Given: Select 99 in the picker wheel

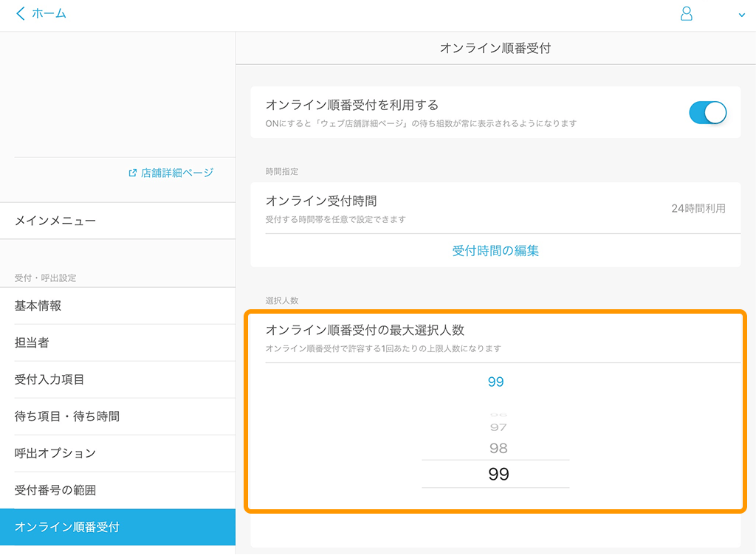Looking at the screenshot, I should (498, 474).
